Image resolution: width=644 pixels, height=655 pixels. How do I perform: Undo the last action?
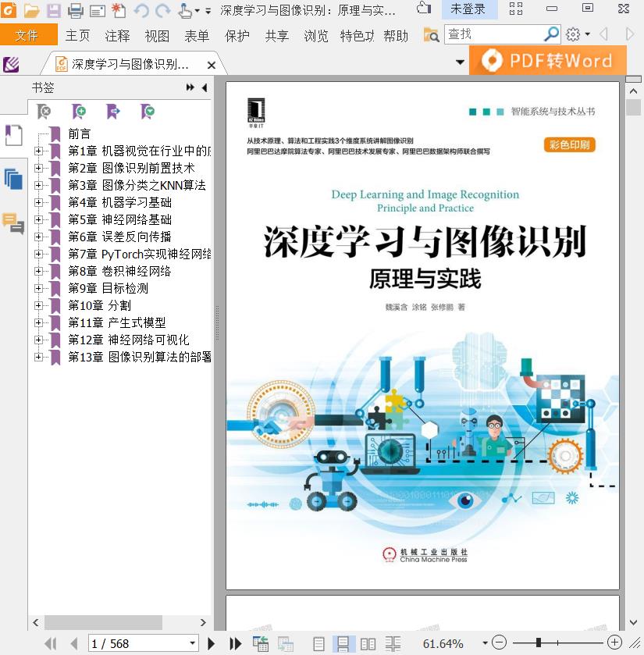coord(141,10)
